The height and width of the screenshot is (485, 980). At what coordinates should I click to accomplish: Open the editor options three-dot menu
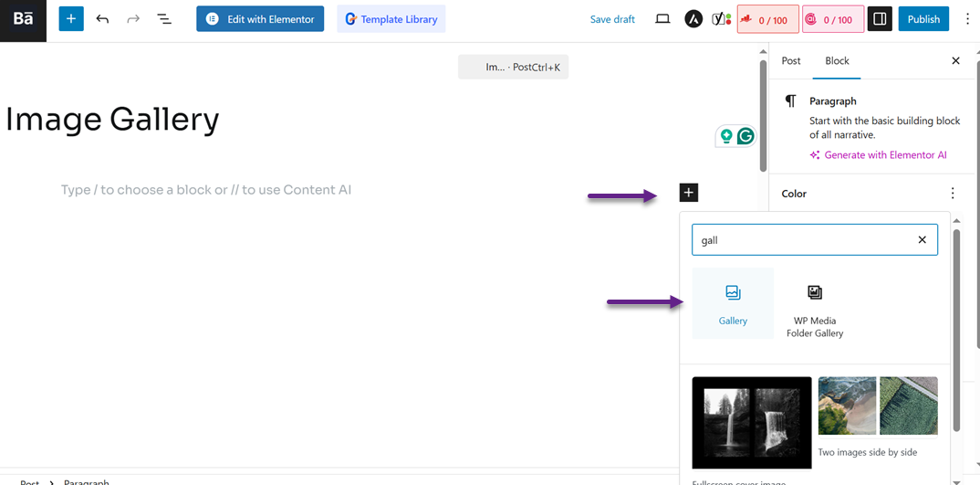967,19
